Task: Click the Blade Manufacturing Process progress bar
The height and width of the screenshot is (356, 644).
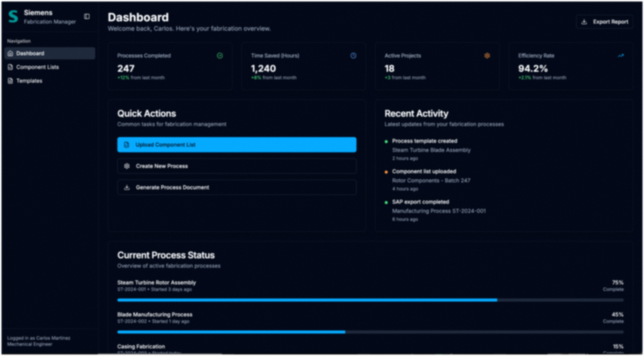Action: pos(370,332)
